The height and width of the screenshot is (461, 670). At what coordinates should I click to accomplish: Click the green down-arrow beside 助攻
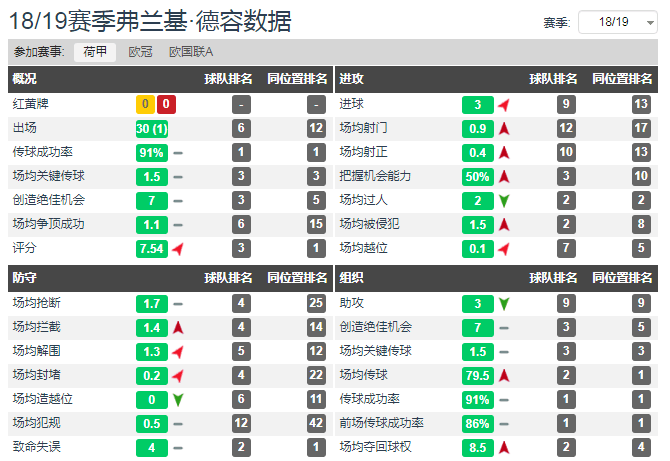point(504,304)
